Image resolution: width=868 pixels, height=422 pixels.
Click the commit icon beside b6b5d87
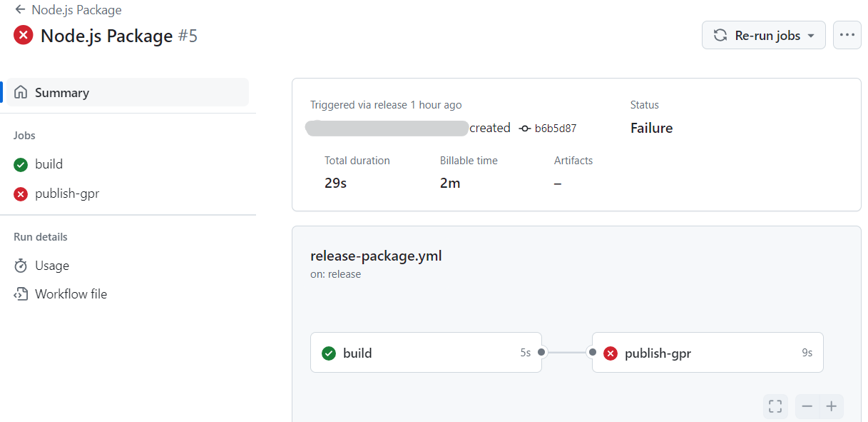click(524, 128)
